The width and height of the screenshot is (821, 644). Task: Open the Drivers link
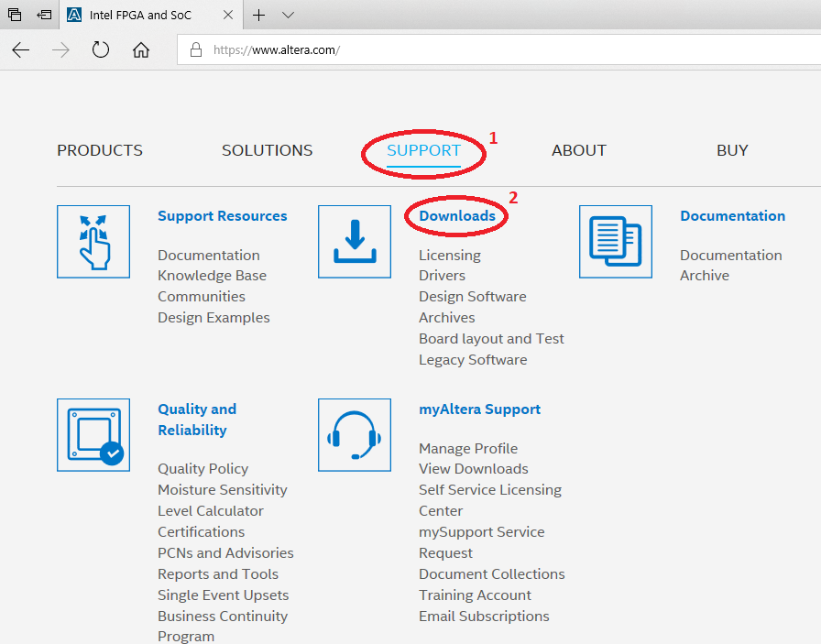(442, 276)
